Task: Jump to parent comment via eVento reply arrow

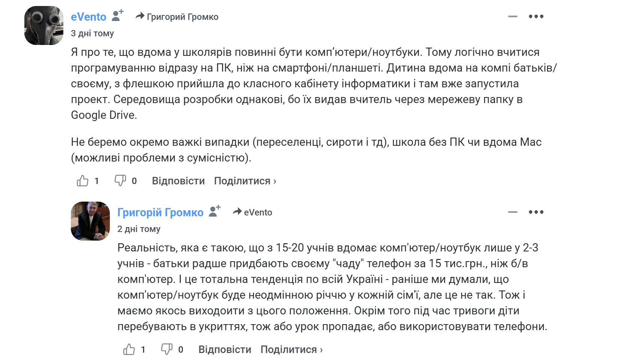Action: (x=253, y=212)
